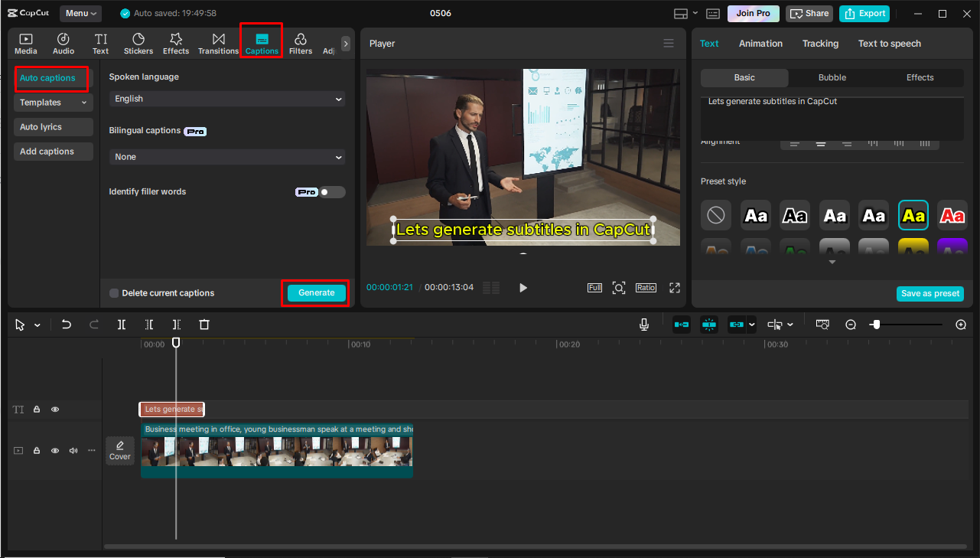Open the Media import panel
This screenshot has width=980, height=558.
25,42
